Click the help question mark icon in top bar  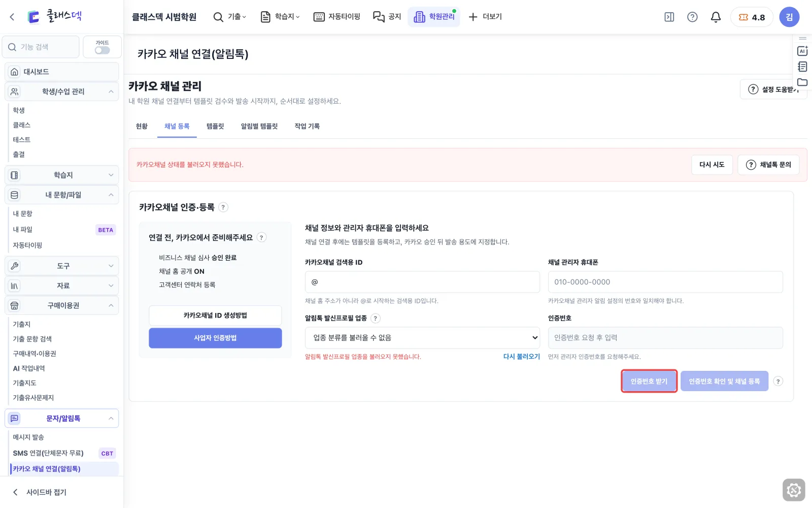coord(692,17)
